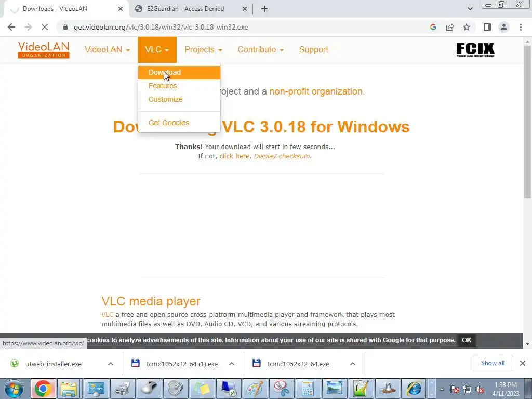Click the page vertical scrollbar
The height and width of the screenshot is (399, 532).
point(528,122)
